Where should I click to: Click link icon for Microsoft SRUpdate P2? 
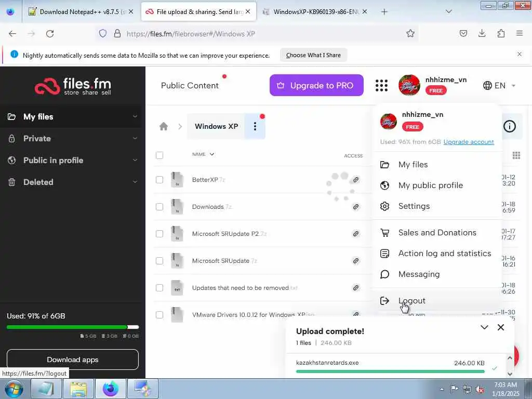355,234
